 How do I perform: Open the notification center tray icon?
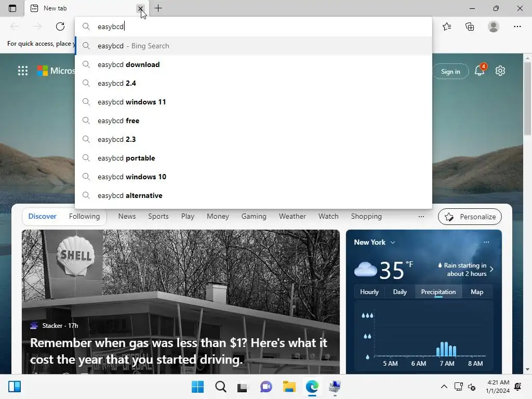point(518,387)
